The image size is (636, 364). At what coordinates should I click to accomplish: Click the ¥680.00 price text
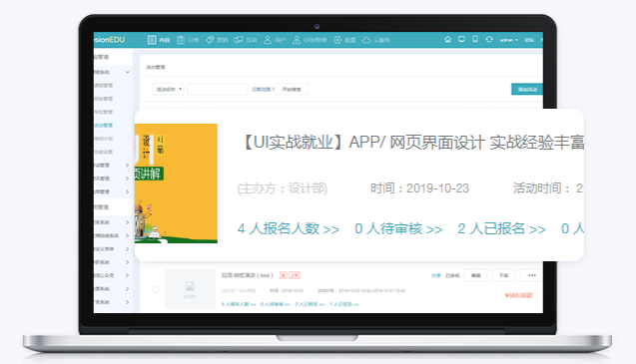point(518,295)
